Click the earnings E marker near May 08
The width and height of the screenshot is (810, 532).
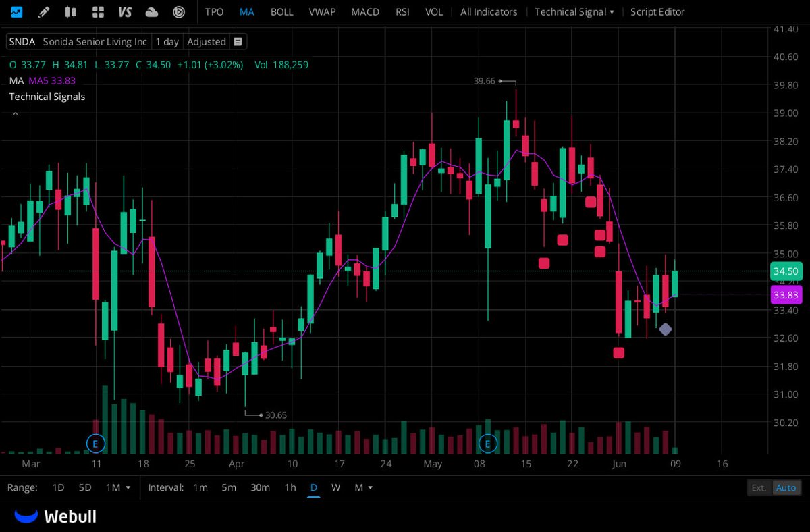coord(487,444)
